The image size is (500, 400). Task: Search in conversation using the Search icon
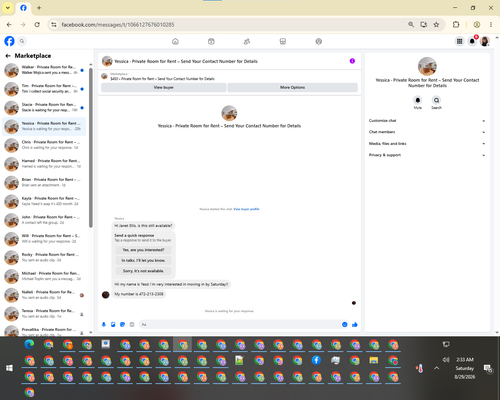click(x=436, y=100)
